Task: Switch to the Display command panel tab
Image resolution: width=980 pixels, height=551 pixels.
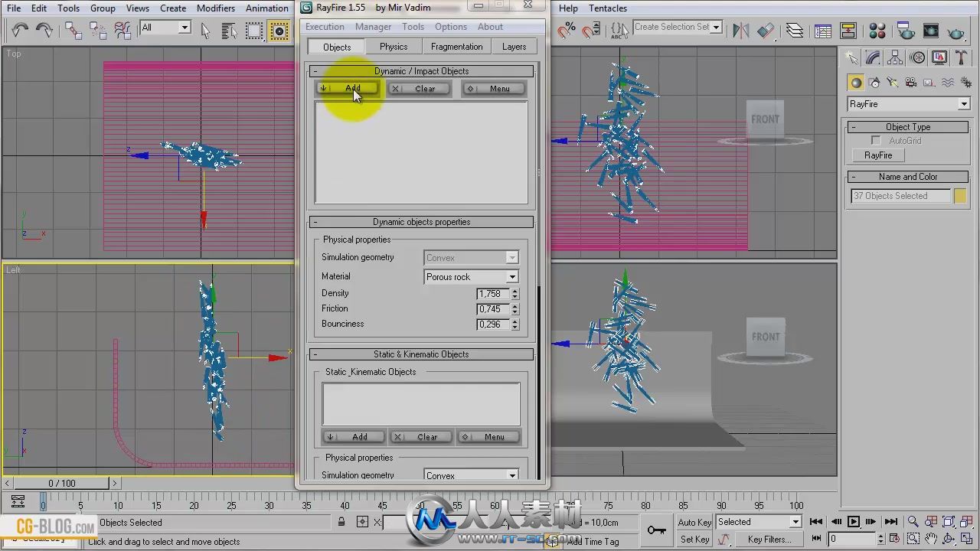Action: click(939, 58)
